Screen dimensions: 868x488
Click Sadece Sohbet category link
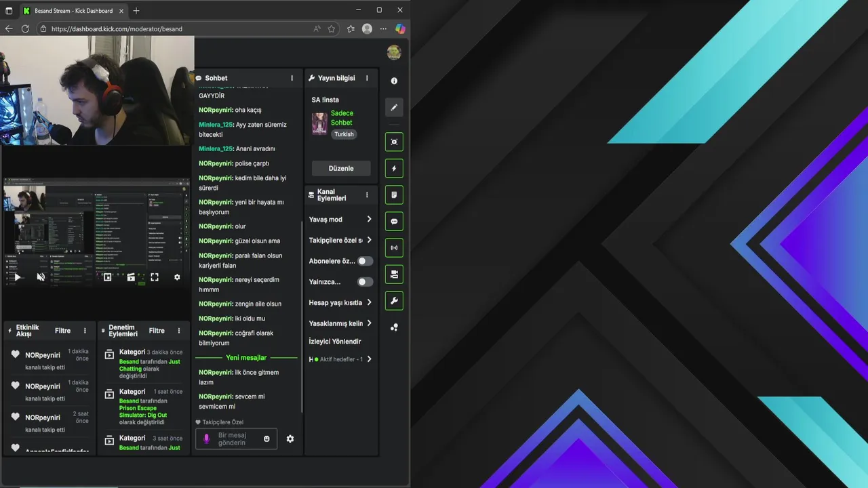(342, 118)
